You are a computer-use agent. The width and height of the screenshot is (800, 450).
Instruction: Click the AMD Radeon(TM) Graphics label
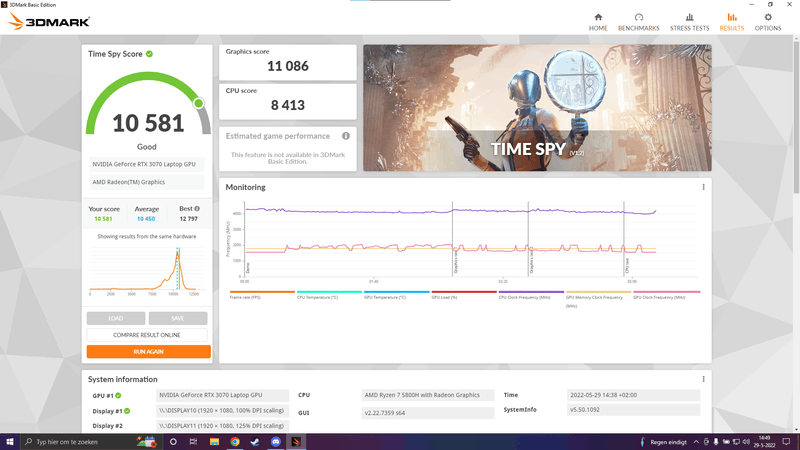[147, 182]
